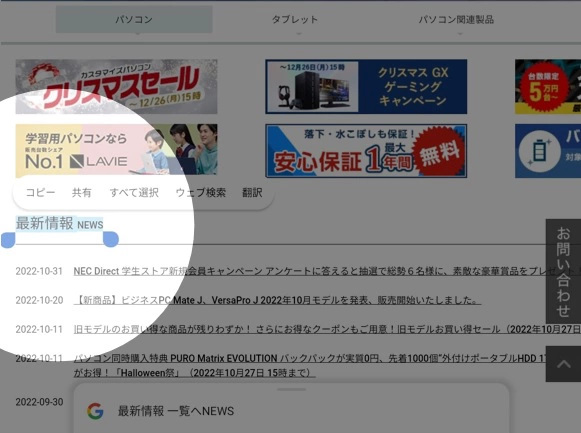Expand the chevron under タブレット
This screenshot has width=581, height=433.
[x=299, y=34]
